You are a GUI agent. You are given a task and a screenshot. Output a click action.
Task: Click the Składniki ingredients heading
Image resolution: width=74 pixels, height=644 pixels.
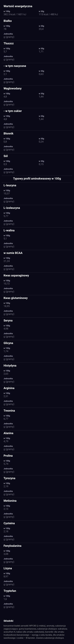[9, 621]
